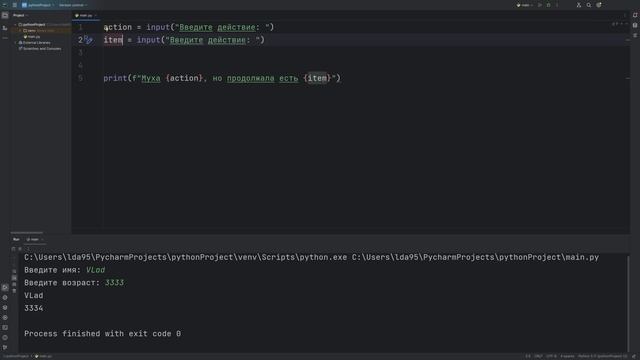This screenshot has height=360, width=640.
Task: Click main.py breadcrumb in status bar
Action: pyautogui.click(x=44, y=356)
